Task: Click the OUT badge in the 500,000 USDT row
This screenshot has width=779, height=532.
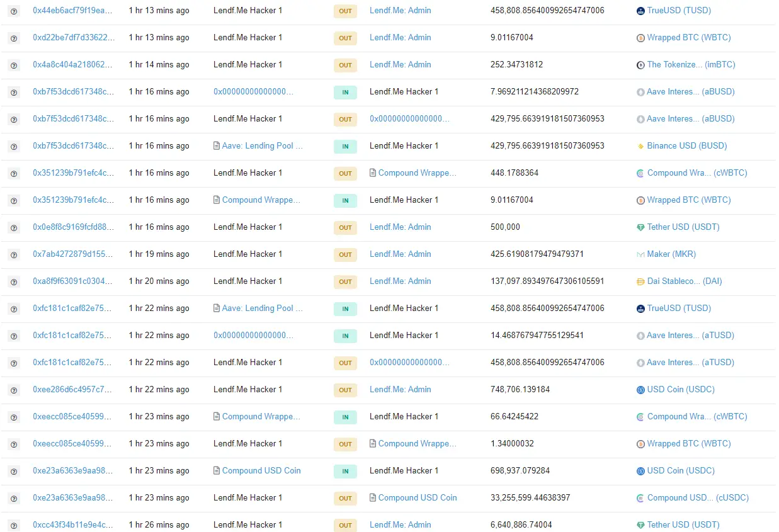Action: click(x=345, y=227)
